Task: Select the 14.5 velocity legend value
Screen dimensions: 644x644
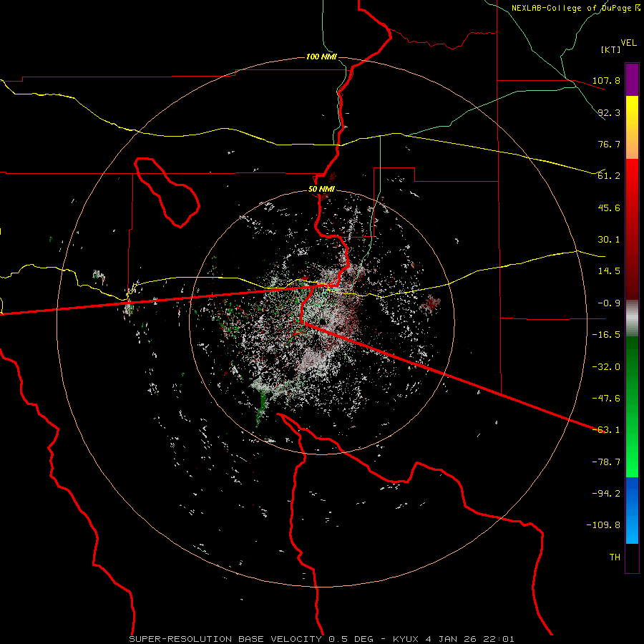Action: pyautogui.click(x=609, y=271)
